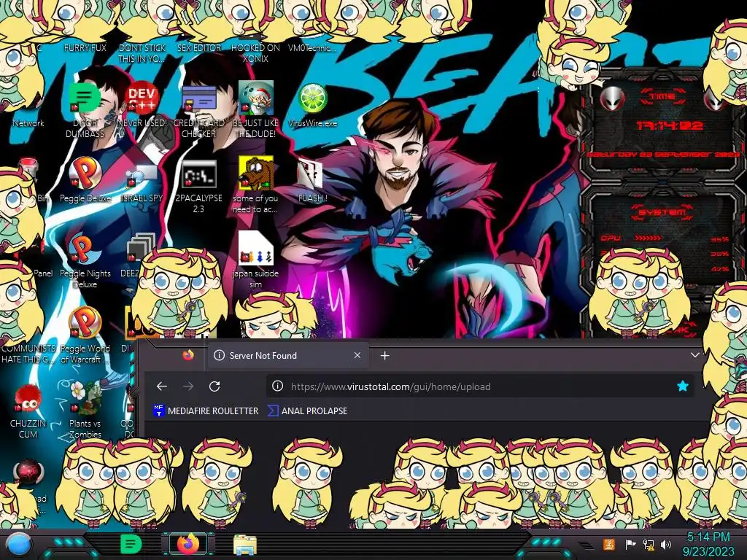747x560 pixels.
Task: Click the Action Center flag tray icon
Action: (x=630, y=544)
